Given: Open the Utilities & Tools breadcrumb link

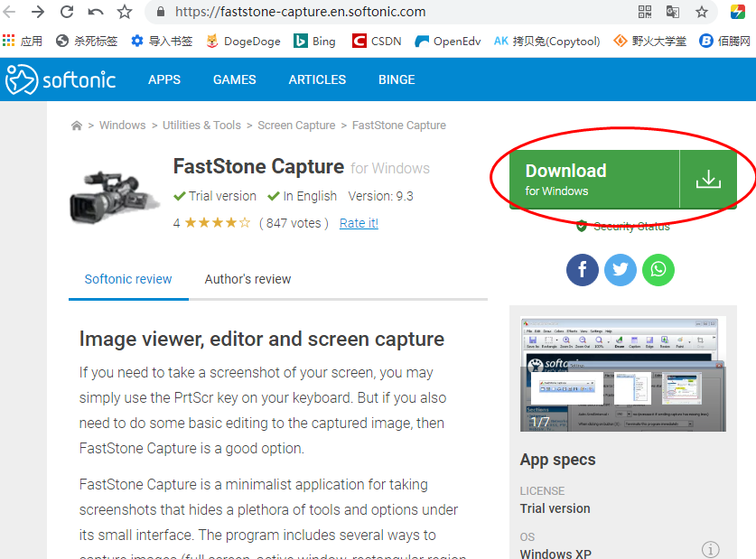Looking at the screenshot, I should coord(201,125).
